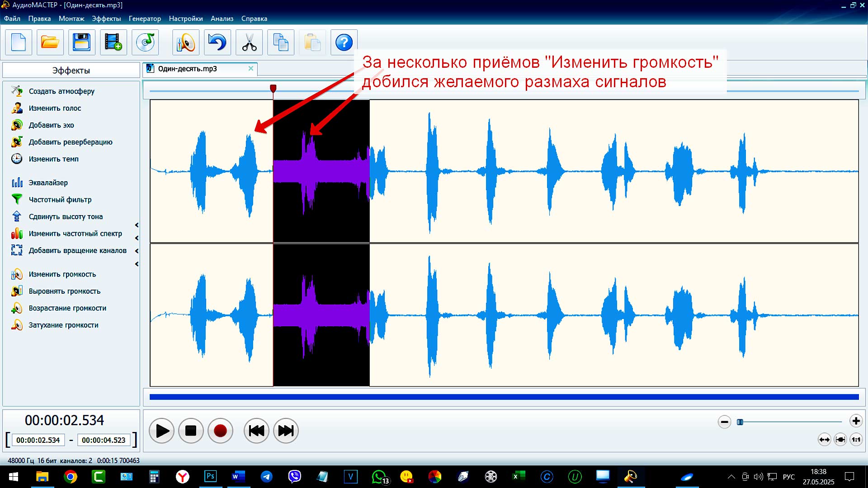Open the Монтаж menu
This screenshot has height=488, width=868.
tap(71, 19)
